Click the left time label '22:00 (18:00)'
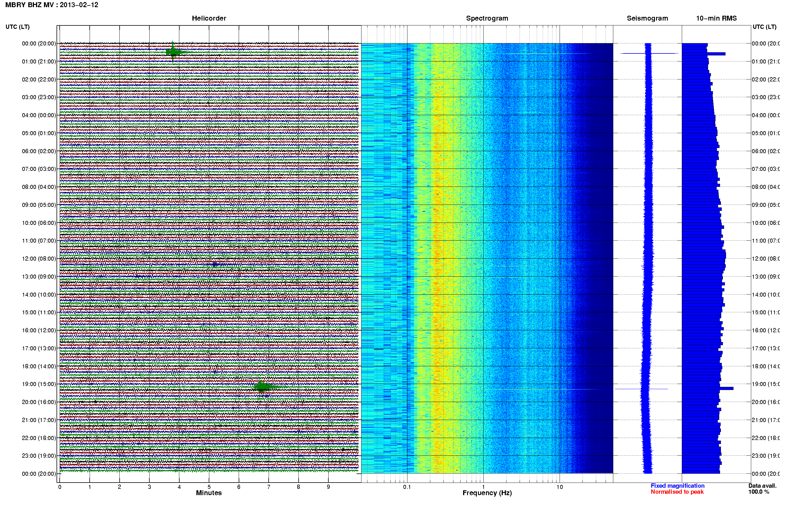The width and height of the screenshot is (812, 508). point(39,438)
